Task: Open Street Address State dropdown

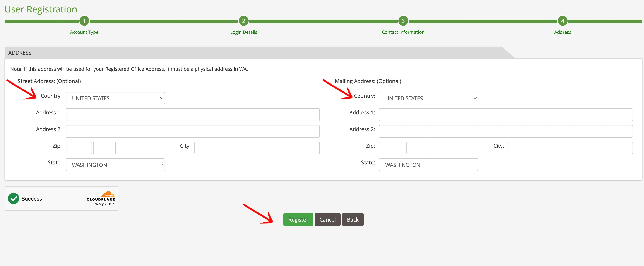Action: (x=115, y=165)
